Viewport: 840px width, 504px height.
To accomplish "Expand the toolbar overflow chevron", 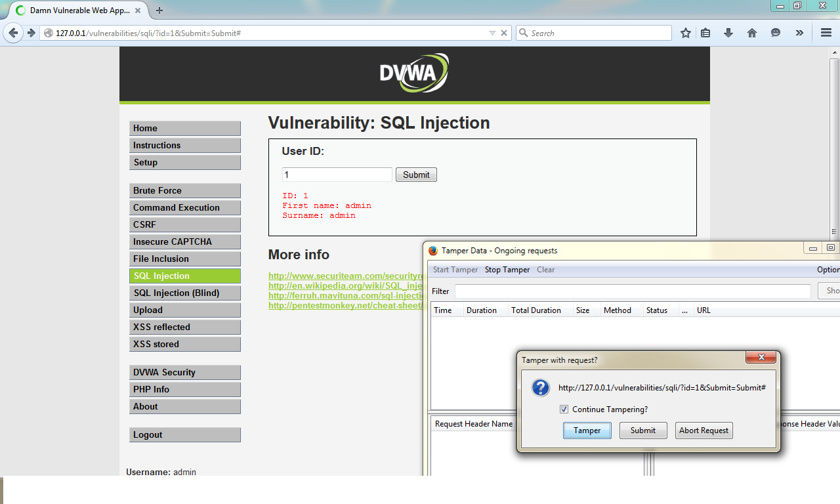I will (x=799, y=32).
